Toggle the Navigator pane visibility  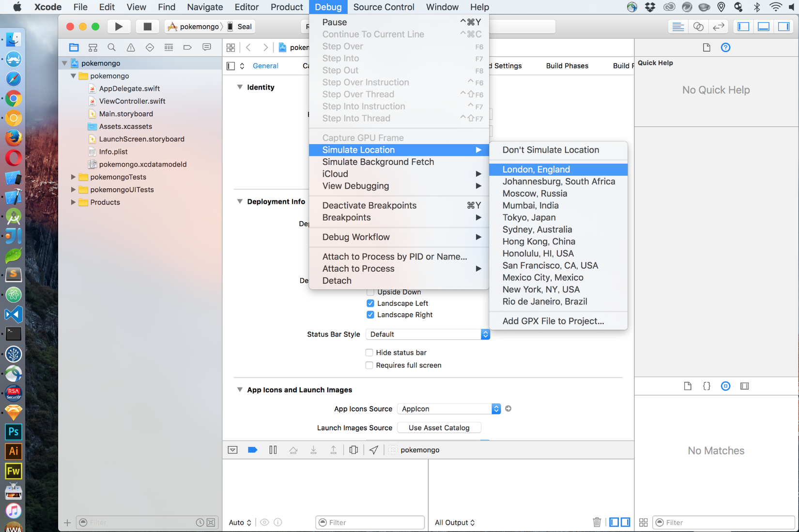pyautogui.click(x=743, y=27)
